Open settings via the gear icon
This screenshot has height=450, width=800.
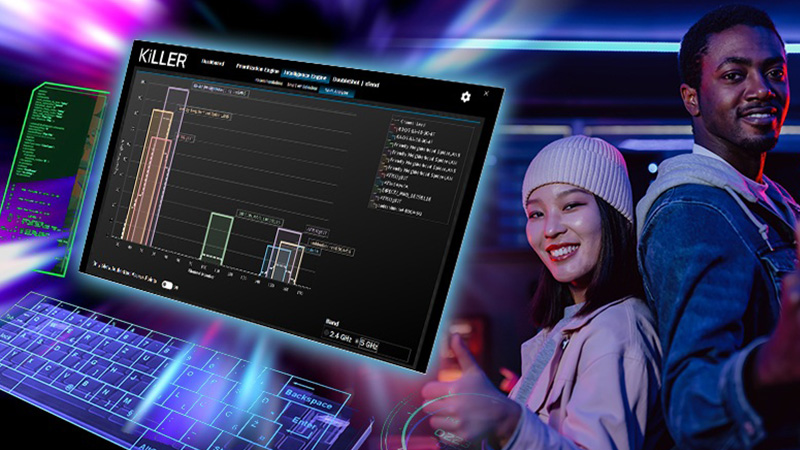(465, 97)
